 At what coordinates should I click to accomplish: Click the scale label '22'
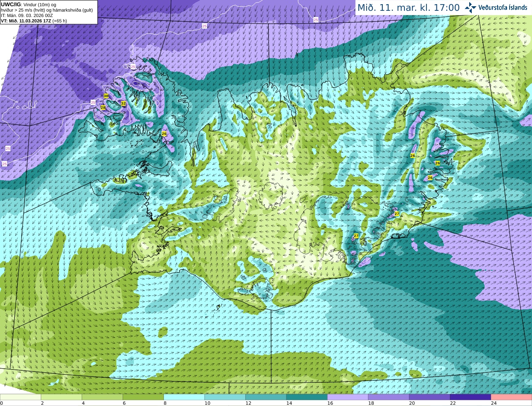453,403
